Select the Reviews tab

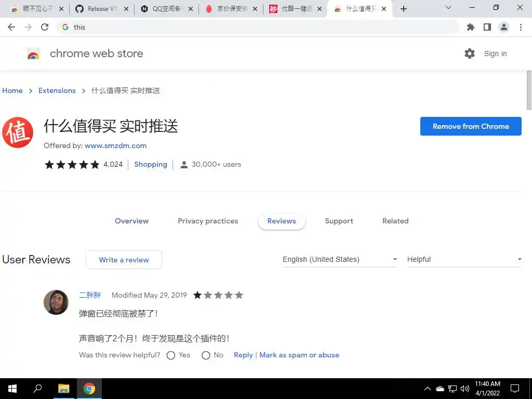click(x=282, y=221)
